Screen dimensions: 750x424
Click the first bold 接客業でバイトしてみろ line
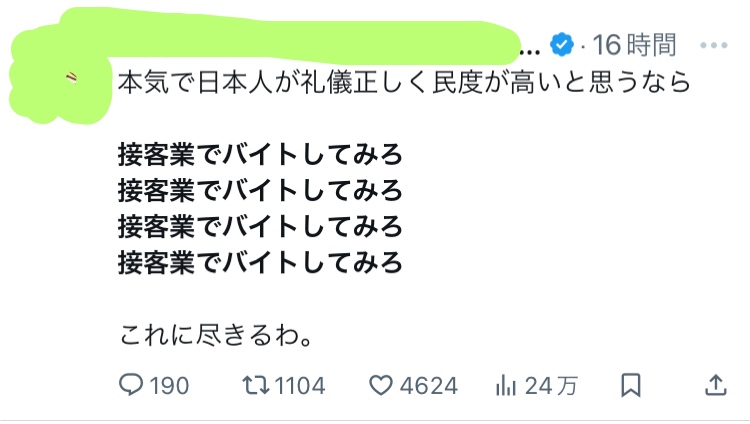260,156
